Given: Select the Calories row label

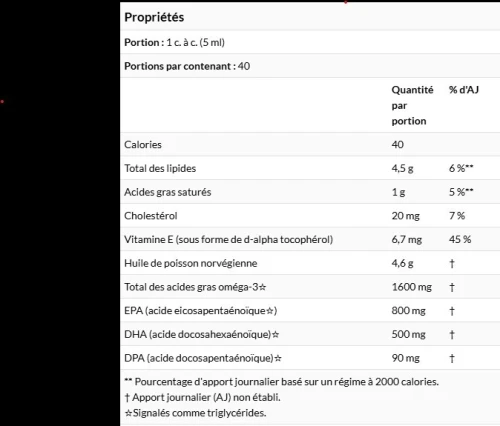Looking at the screenshot, I should point(143,145).
